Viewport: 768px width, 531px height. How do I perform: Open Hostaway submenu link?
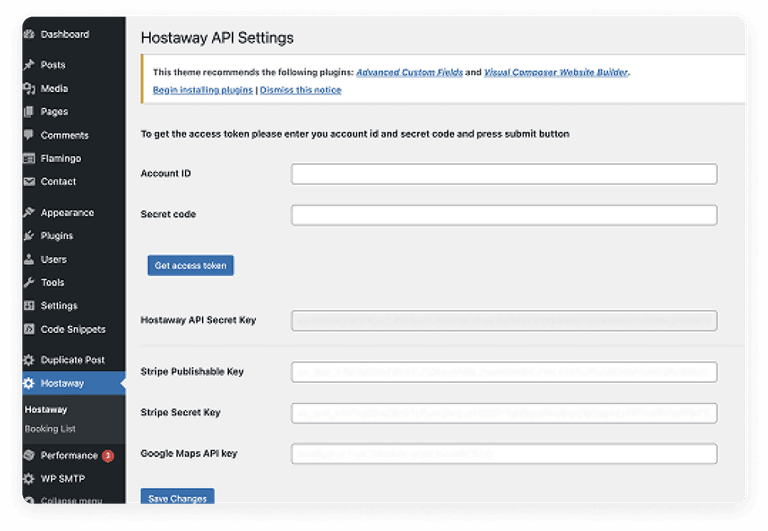[46, 410]
